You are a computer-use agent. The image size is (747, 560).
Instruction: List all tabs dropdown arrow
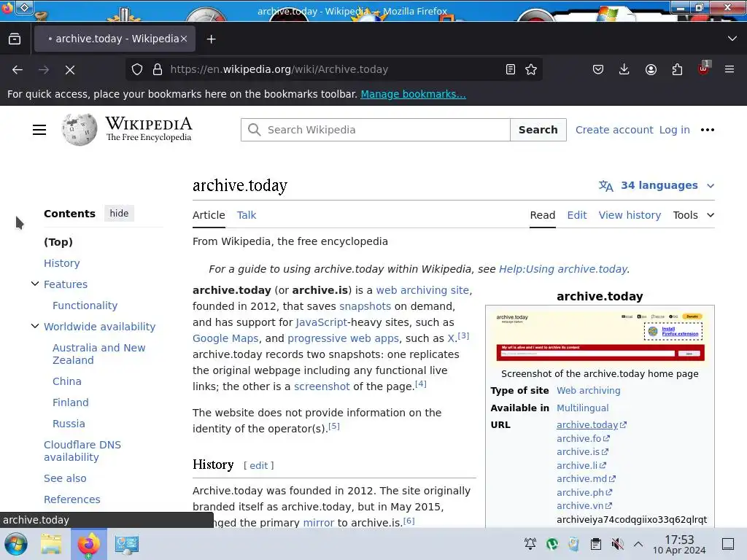(x=732, y=39)
